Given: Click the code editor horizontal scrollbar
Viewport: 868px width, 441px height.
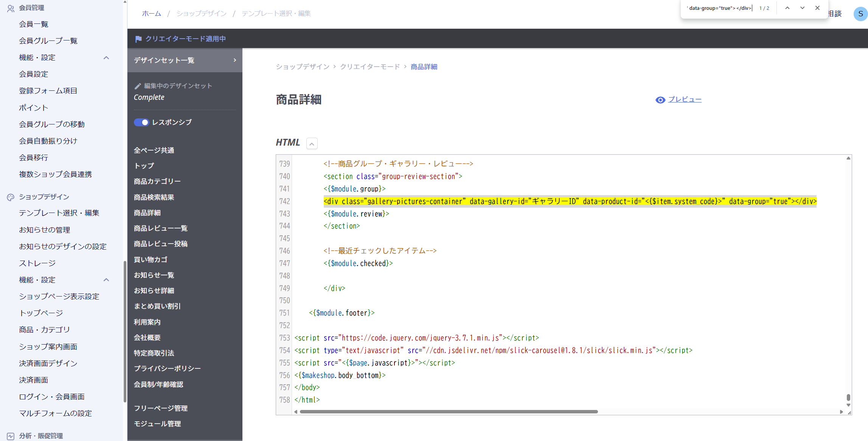Looking at the screenshot, I should (449, 412).
